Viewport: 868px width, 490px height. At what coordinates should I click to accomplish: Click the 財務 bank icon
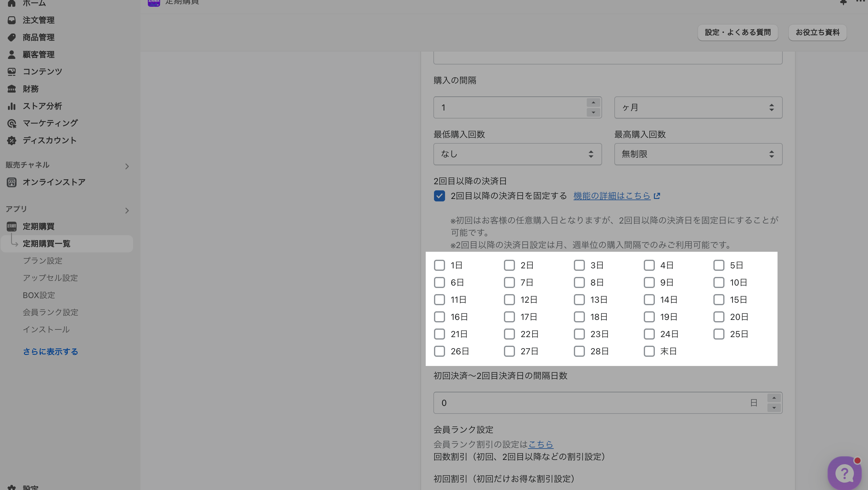click(11, 89)
